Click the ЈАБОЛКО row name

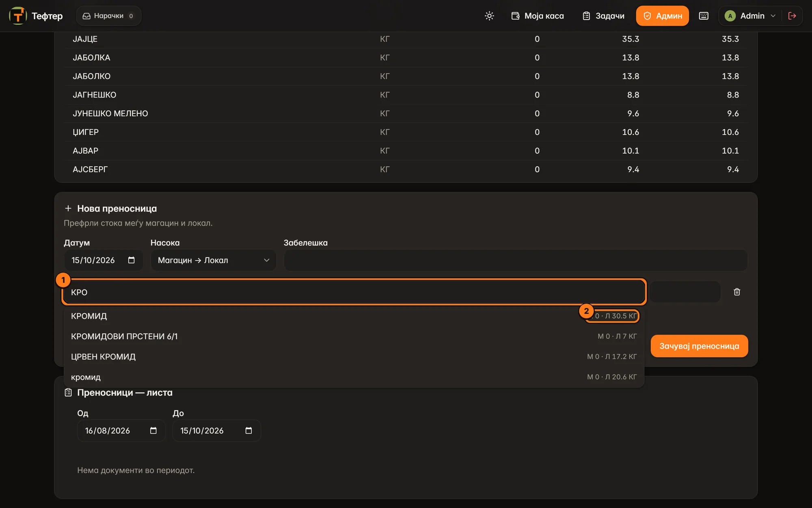pyautogui.click(x=91, y=76)
